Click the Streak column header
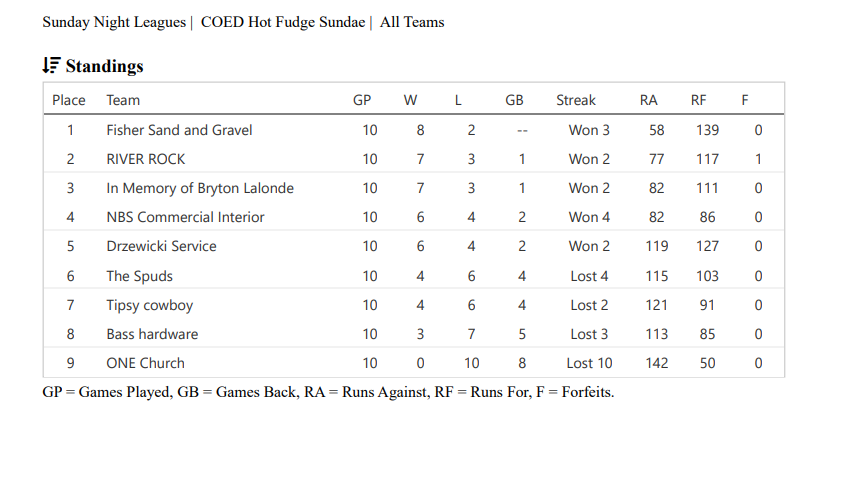844x478 pixels. click(x=576, y=100)
